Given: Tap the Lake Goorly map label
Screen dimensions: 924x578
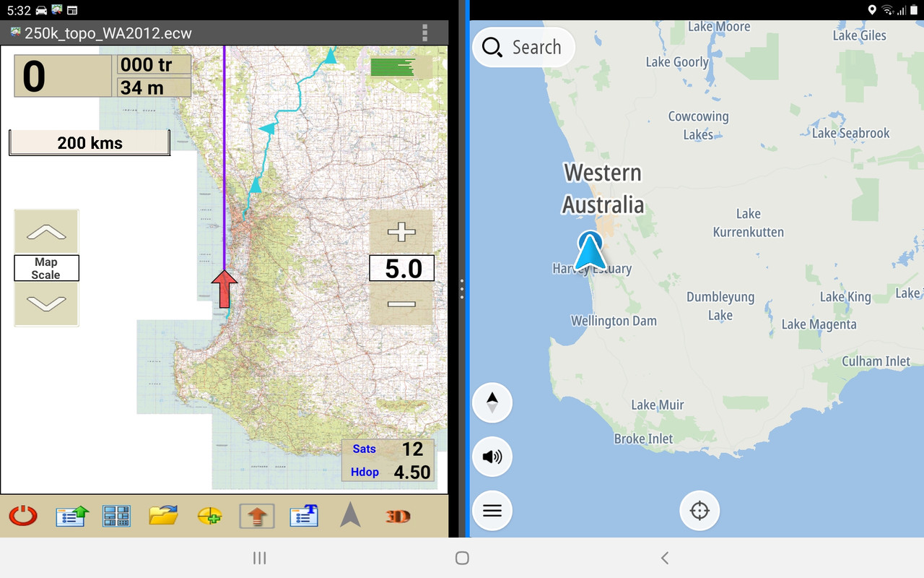Looking at the screenshot, I should click(x=677, y=62).
